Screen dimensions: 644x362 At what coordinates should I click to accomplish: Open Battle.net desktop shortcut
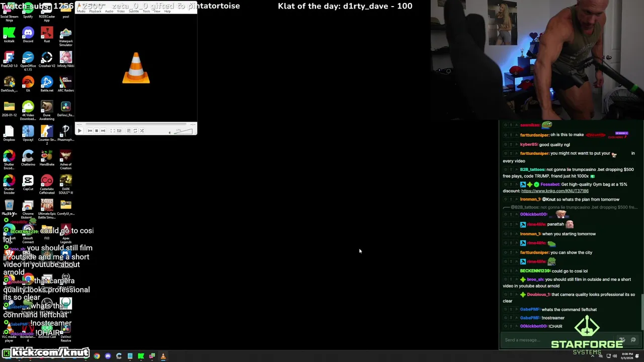47,84
